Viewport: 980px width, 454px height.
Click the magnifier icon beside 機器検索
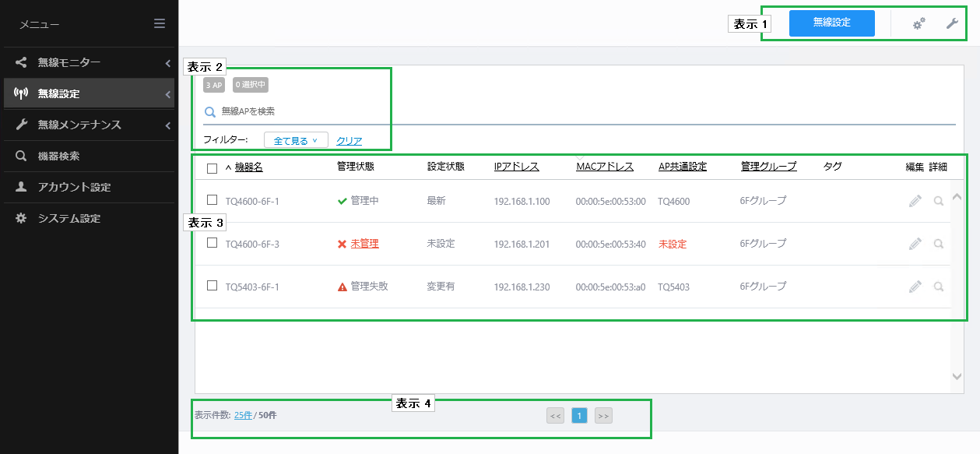coord(22,156)
